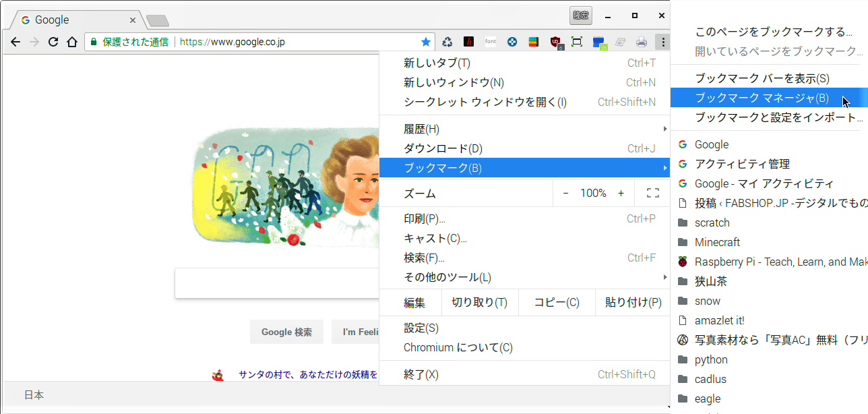Click the profile name button 隆宏
868x414 pixels.
coord(580,16)
